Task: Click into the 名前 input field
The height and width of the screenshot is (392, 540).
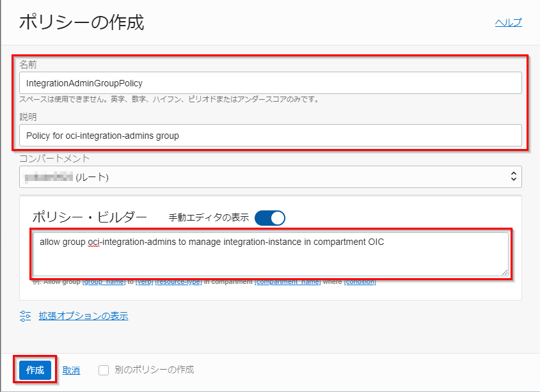Action: (x=270, y=83)
